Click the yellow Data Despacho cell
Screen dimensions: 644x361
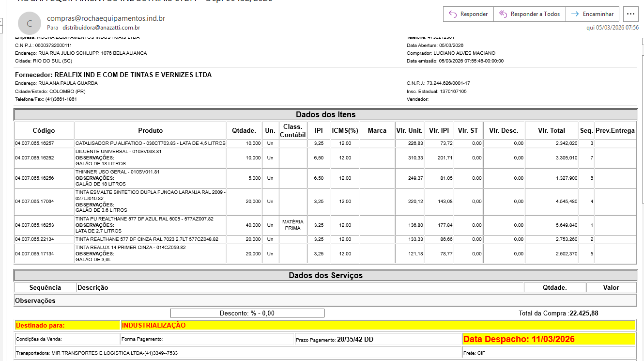coord(548,339)
